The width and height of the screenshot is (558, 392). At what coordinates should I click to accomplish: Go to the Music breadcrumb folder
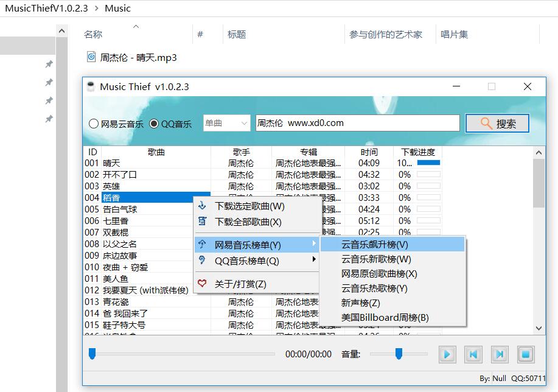117,8
